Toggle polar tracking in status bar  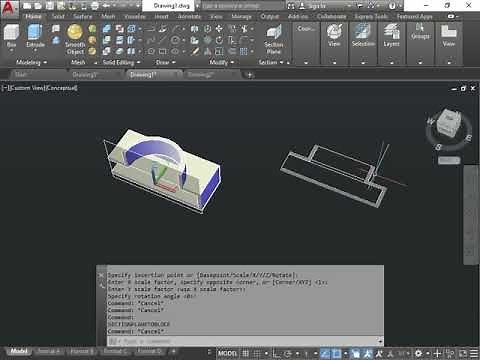pyautogui.click(x=288, y=353)
